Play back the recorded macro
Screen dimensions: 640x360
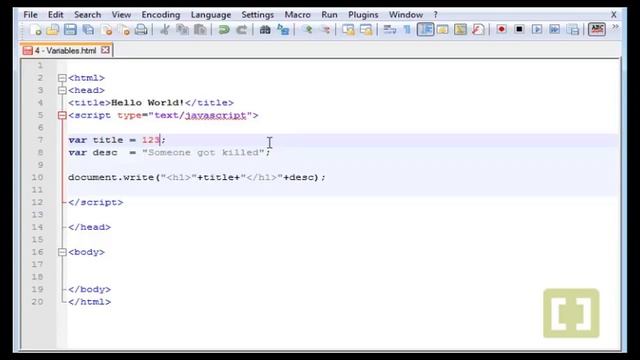[537, 30]
